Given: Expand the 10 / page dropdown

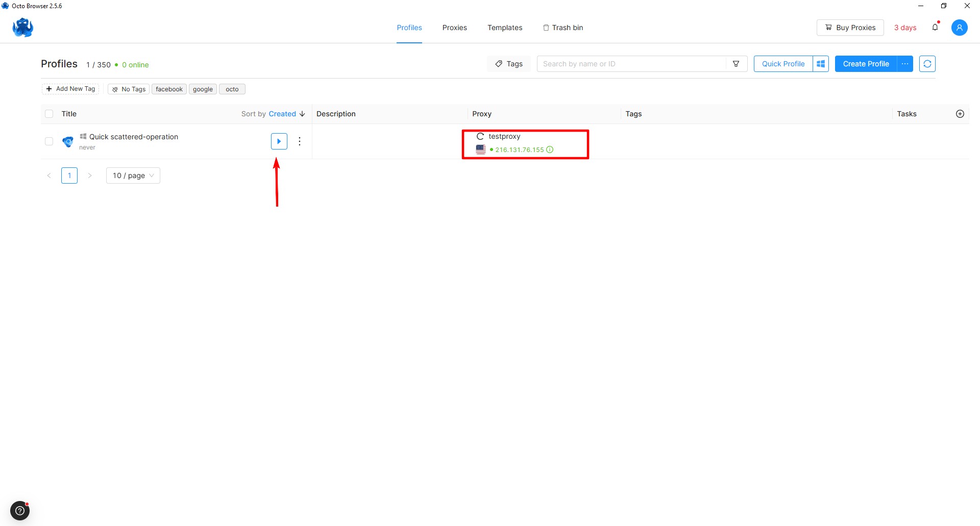Looking at the screenshot, I should pos(133,176).
